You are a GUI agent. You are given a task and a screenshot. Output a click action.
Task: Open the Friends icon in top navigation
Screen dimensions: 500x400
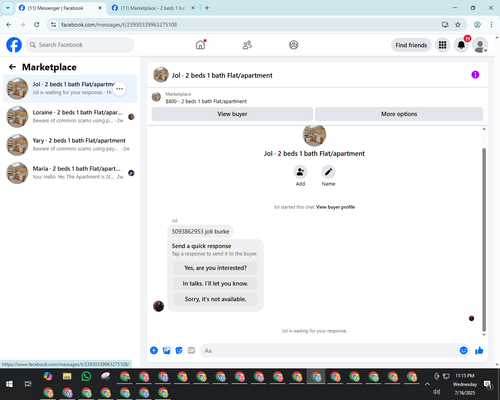pyautogui.click(x=247, y=45)
